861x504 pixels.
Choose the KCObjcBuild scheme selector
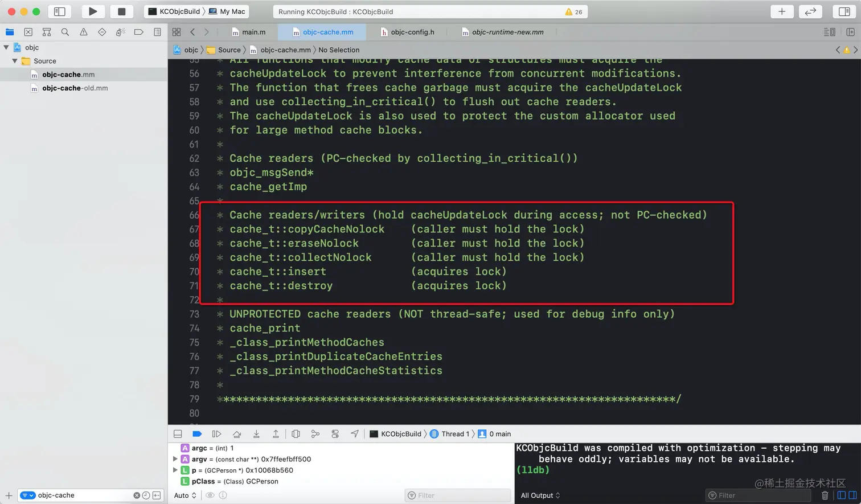pyautogui.click(x=174, y=11)
